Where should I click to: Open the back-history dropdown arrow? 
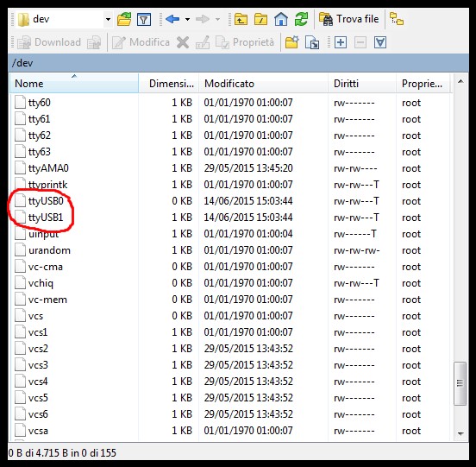pyautogui.click(x=188, y=20)
